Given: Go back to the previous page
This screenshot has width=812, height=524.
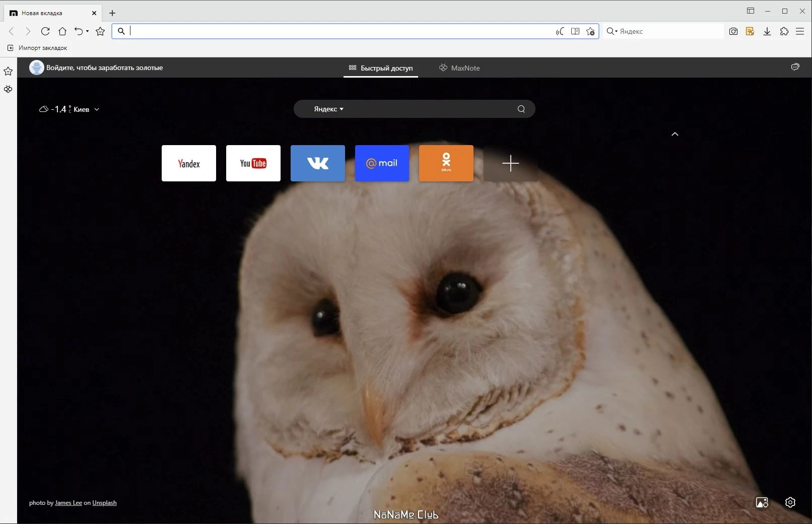Looking at the screenshot, I should click(x=11, y=31).
